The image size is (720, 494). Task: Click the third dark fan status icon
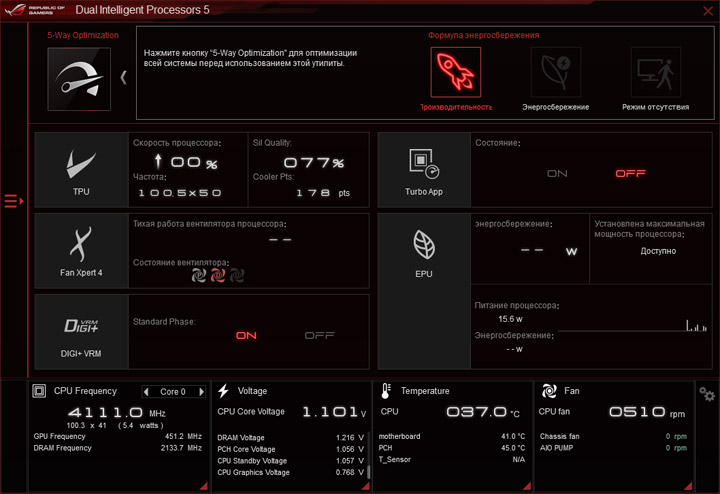pos(236,275)
